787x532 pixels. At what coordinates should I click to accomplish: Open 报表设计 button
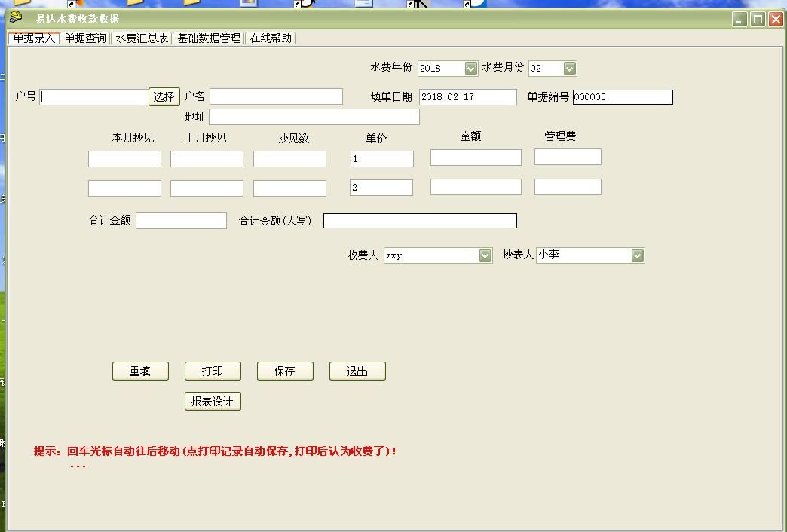(x=213, y=402)
